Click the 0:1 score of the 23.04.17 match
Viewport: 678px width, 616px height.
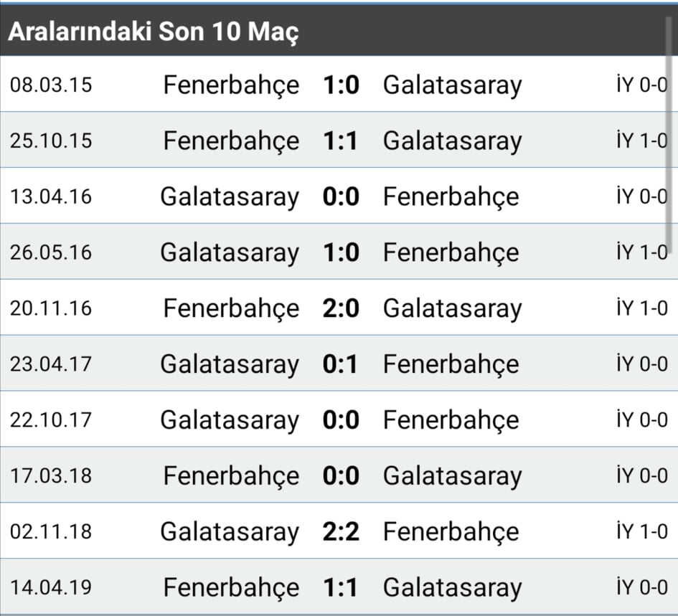341,364
